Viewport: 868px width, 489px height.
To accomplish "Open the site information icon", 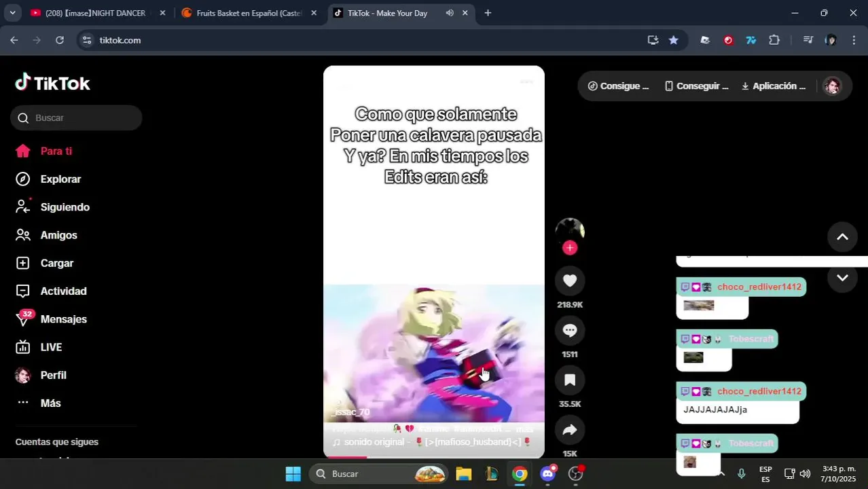I will click(x=86, y=40).
